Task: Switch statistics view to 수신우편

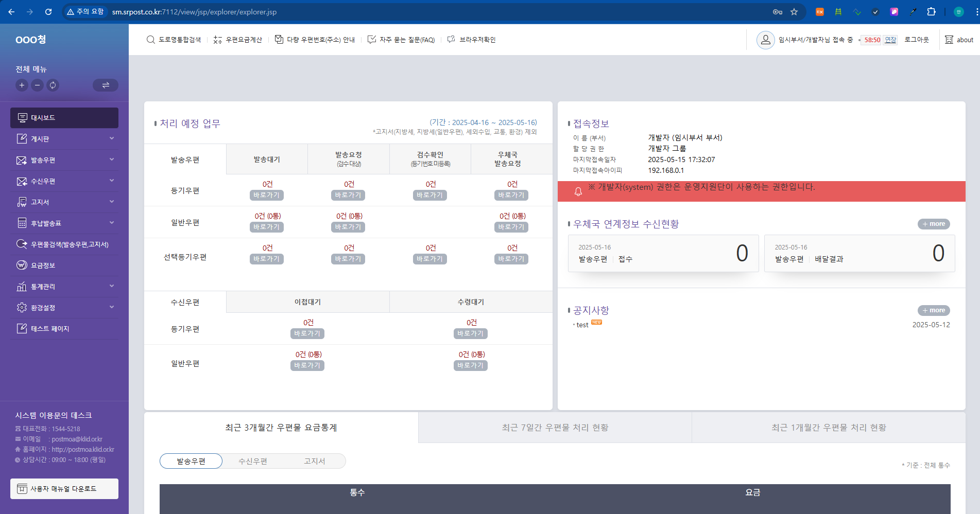Action: coord(253,461)
